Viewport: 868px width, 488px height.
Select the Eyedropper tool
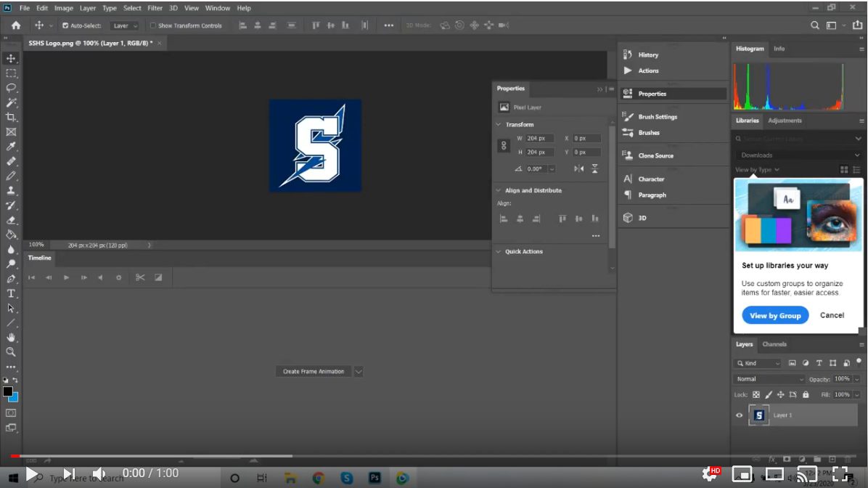click(10, 146)
